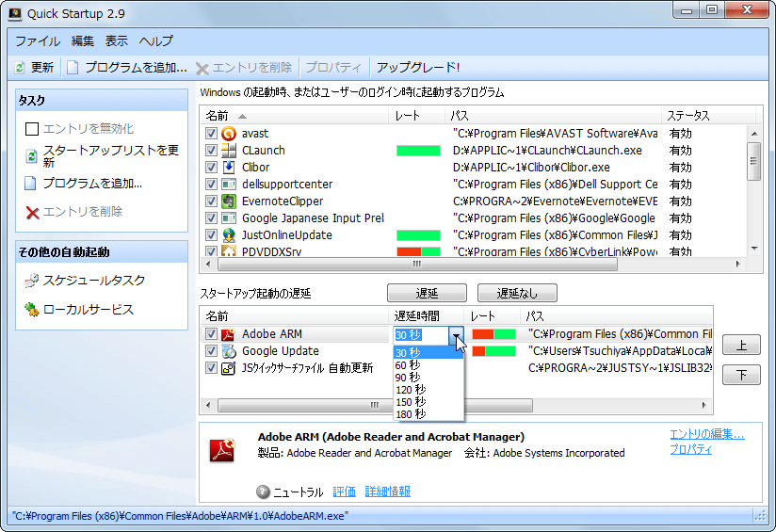Select 180 秒 delay option
Viewport: 776px width, 532px height.
(428, 414)
